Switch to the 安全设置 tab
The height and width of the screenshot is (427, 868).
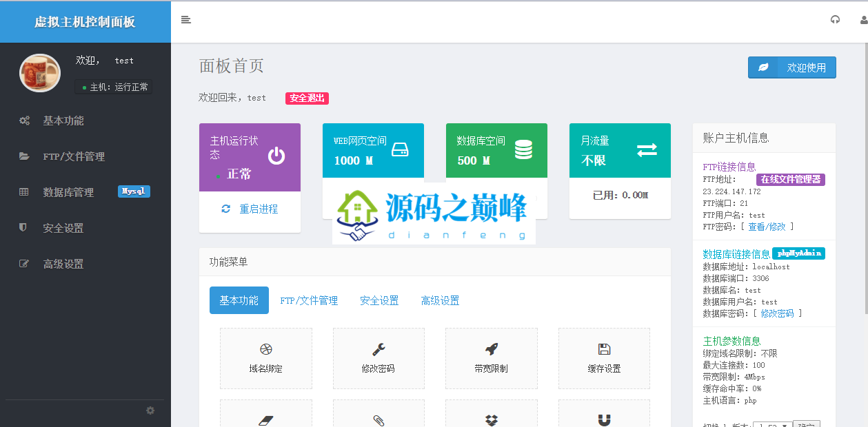pos(379,300)
